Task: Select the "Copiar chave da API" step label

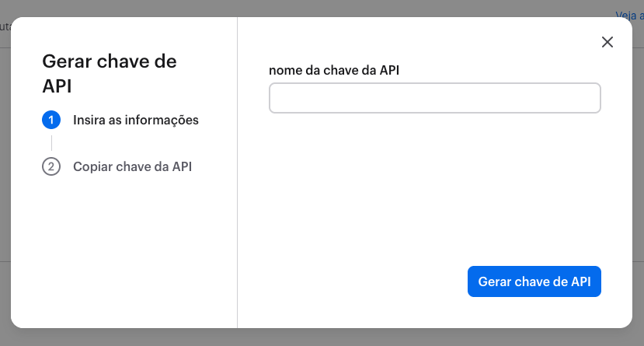Action: [x=132, y=166]
